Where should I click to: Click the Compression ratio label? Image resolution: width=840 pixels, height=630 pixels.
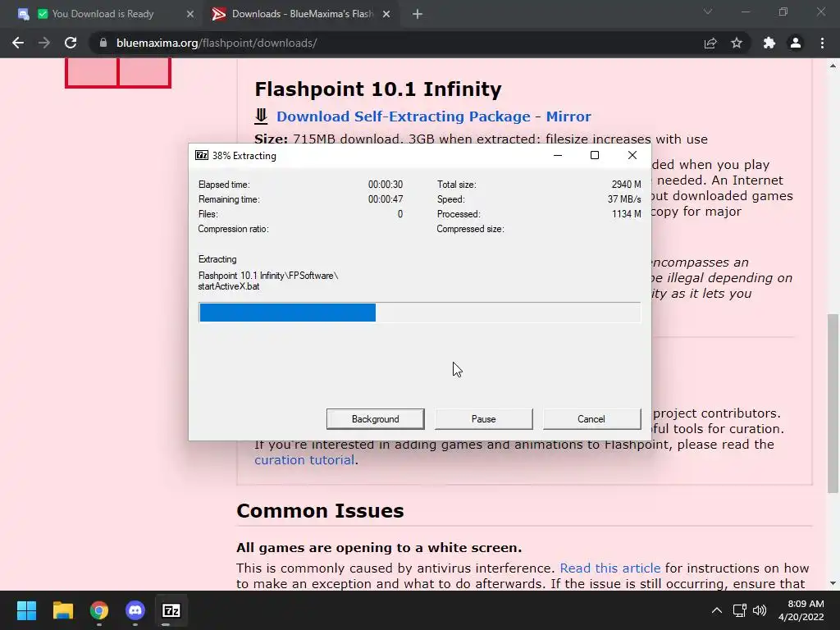coord(233,230)
